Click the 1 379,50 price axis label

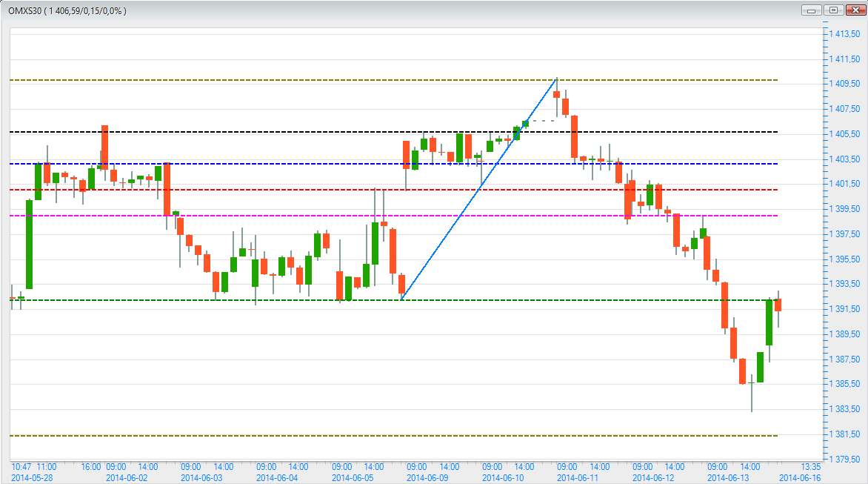pos(844,460)
